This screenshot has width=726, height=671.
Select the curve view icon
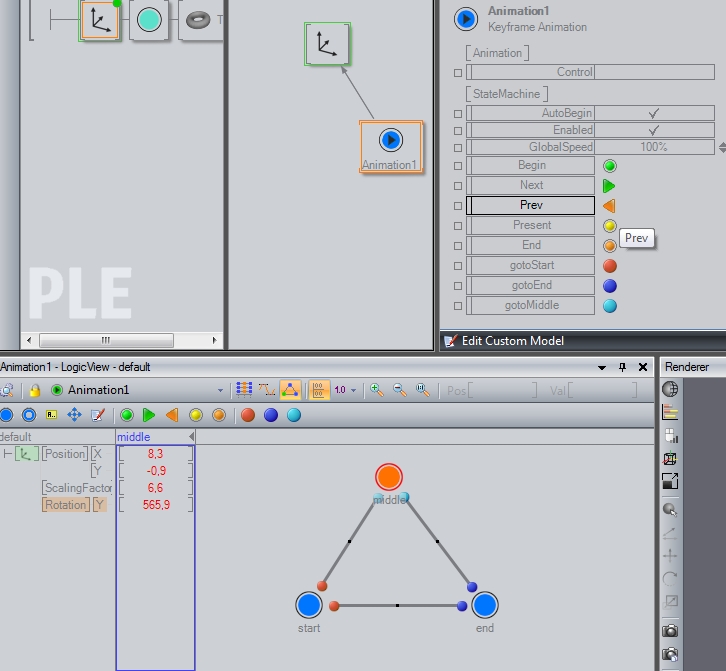tap(267, 390)
